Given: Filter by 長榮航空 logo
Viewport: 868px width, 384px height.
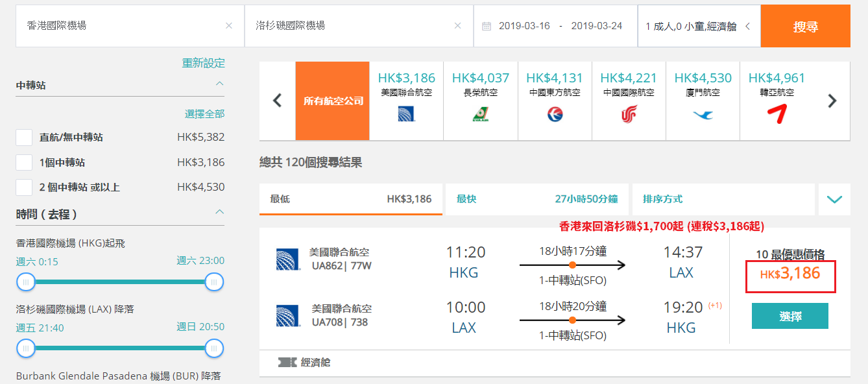Looking at the screenshot, I should [481, 114].
